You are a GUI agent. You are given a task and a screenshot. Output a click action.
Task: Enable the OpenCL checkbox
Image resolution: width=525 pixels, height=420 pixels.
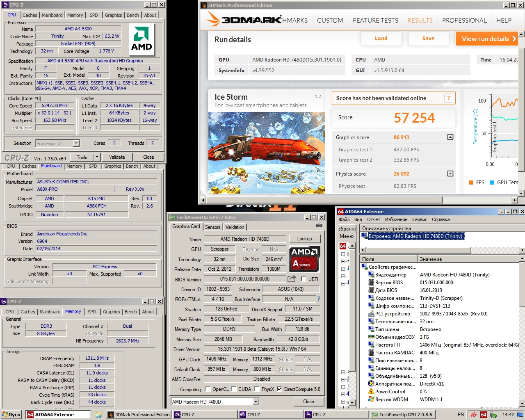click(x=208, y=389)
